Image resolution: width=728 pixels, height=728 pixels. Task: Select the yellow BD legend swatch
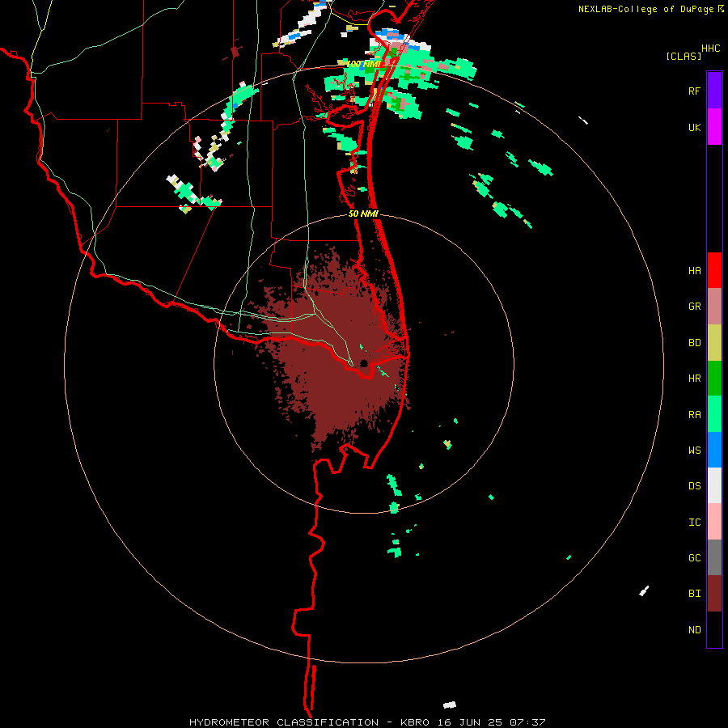pos(714,343)
